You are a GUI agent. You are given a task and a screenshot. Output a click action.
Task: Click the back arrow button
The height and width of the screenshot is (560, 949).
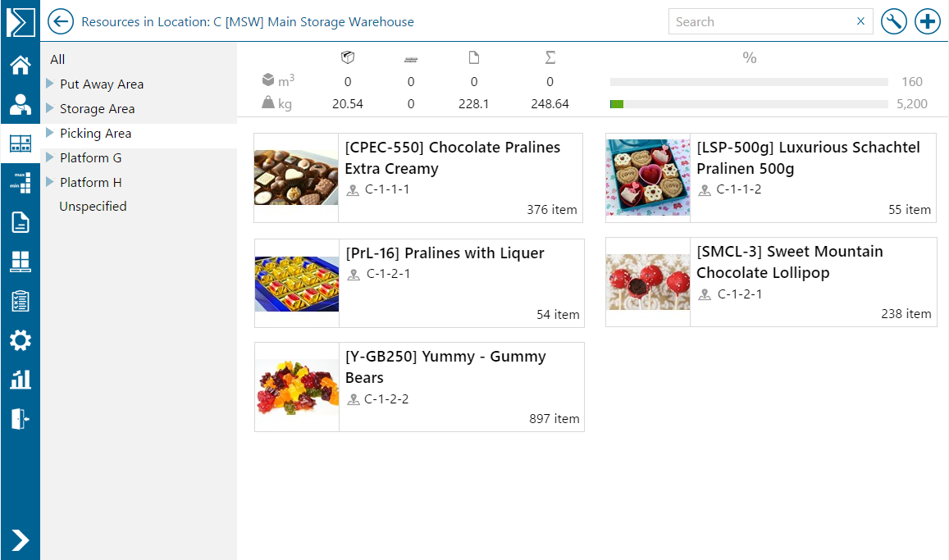pyautogui.click(x=61, y=22)
